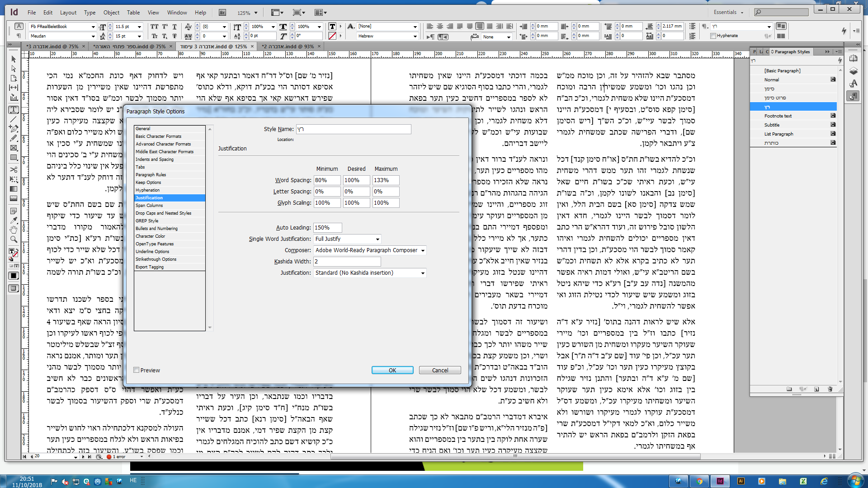
Task: Enable the Preview checkbox
Action: [136, 370]
